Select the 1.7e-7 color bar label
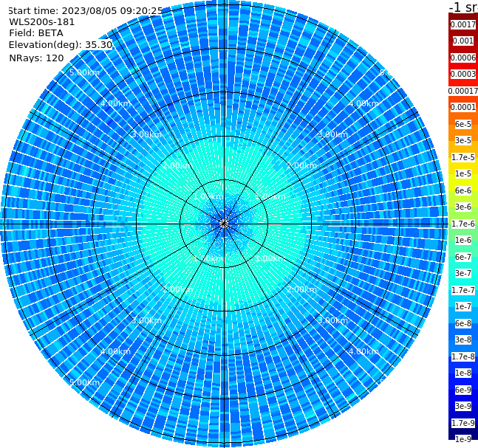 pyautogui.click(x=463, y=290)
